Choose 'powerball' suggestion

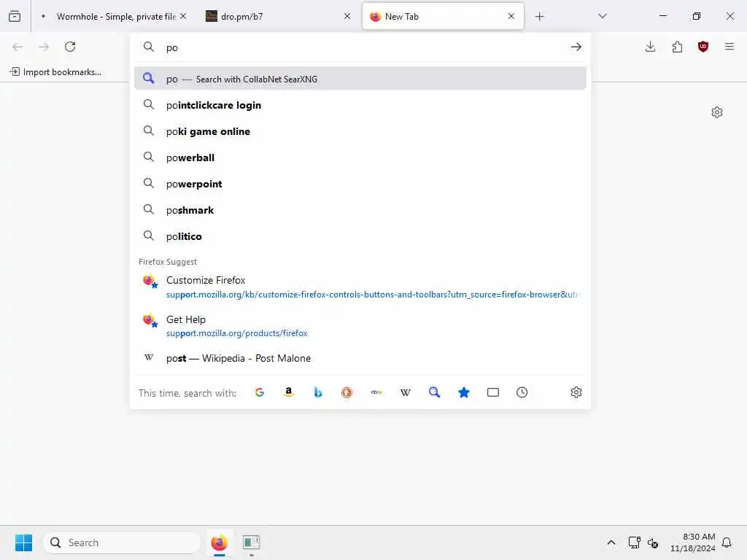coord(360,157)
